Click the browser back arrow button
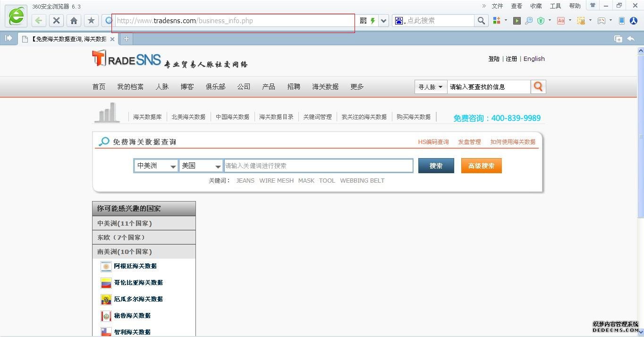The height and width of the screenshot is (337, 644). point(39,21)
